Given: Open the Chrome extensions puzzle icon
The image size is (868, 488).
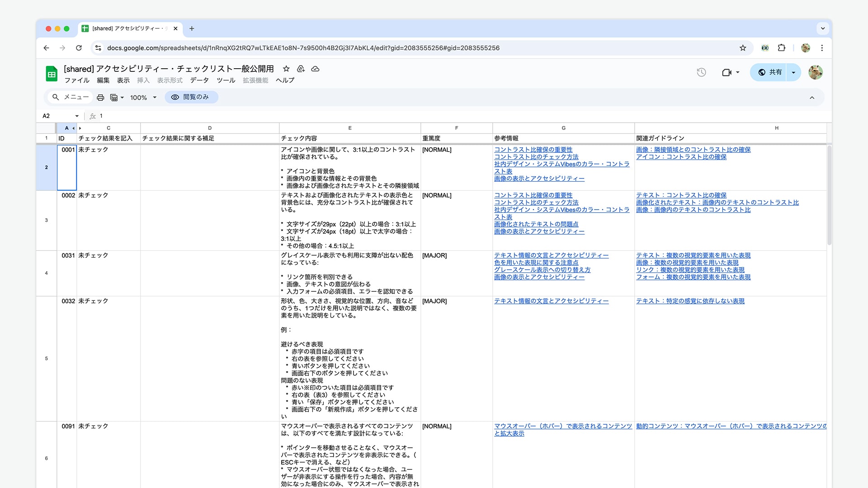Looking at the screenshot, I should coord(782,48).
